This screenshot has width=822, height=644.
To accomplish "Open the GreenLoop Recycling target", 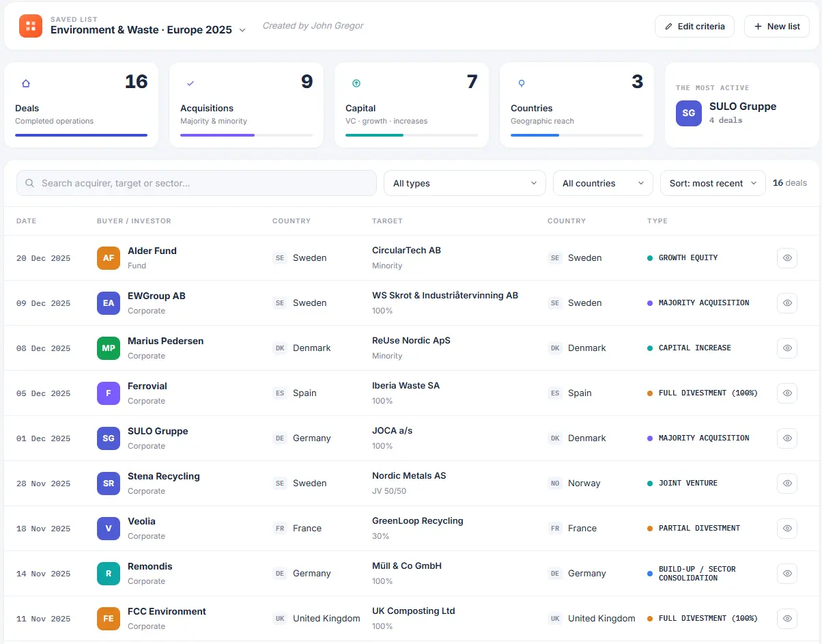I will 418,521.
